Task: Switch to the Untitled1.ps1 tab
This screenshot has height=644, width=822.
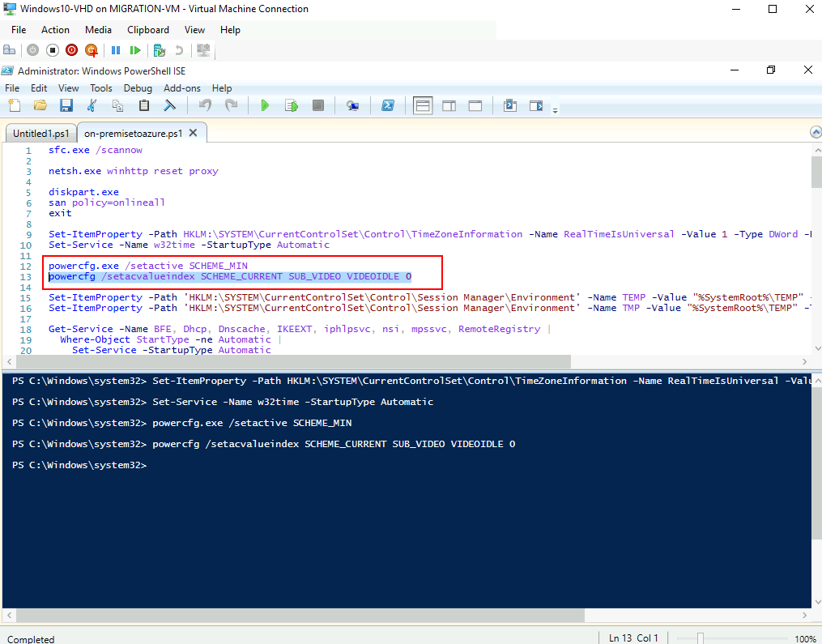Action: click(x=40, y=133)
